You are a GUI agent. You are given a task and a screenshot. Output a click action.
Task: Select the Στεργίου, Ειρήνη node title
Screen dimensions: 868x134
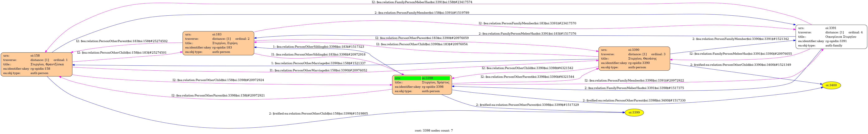[225, 43]
